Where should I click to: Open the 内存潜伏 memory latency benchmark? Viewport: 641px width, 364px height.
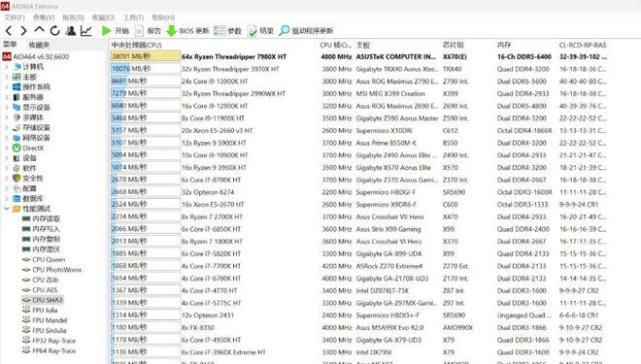click(41, 249)
